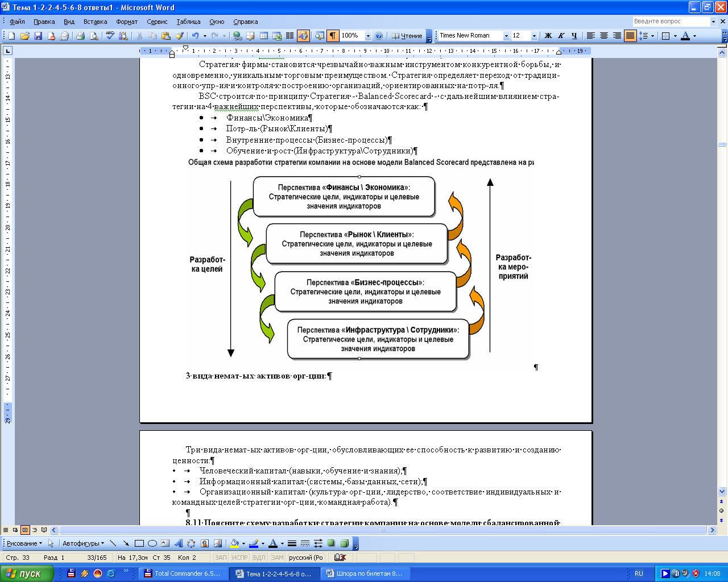Center the paragraph text
The height and width of the screenshot is (582, 728).
(x=604, y=36)
